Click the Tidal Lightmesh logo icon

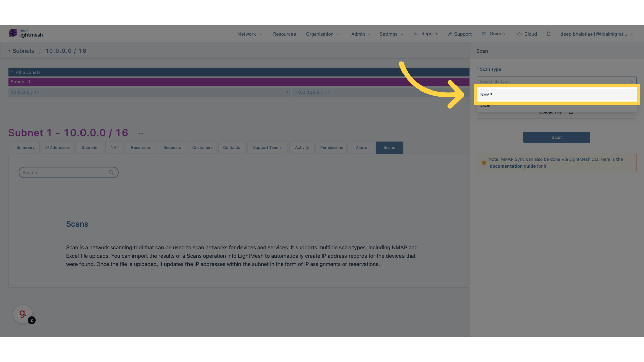point(13,33)
